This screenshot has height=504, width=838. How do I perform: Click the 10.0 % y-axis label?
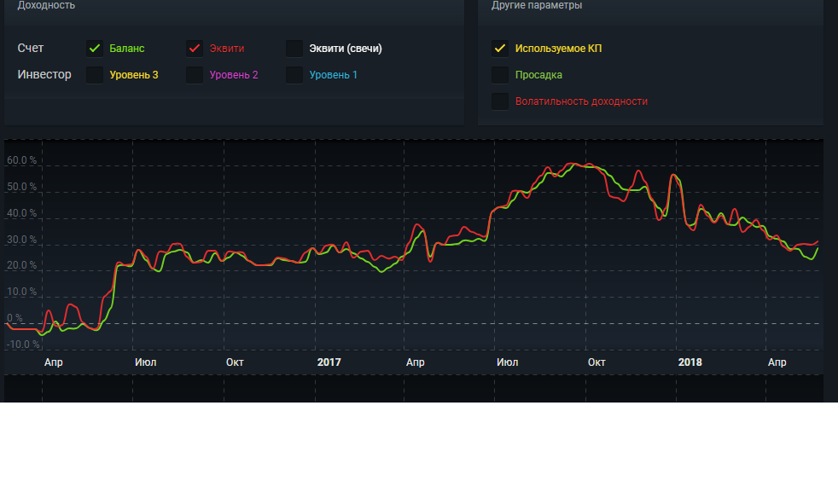coord(21,292)
